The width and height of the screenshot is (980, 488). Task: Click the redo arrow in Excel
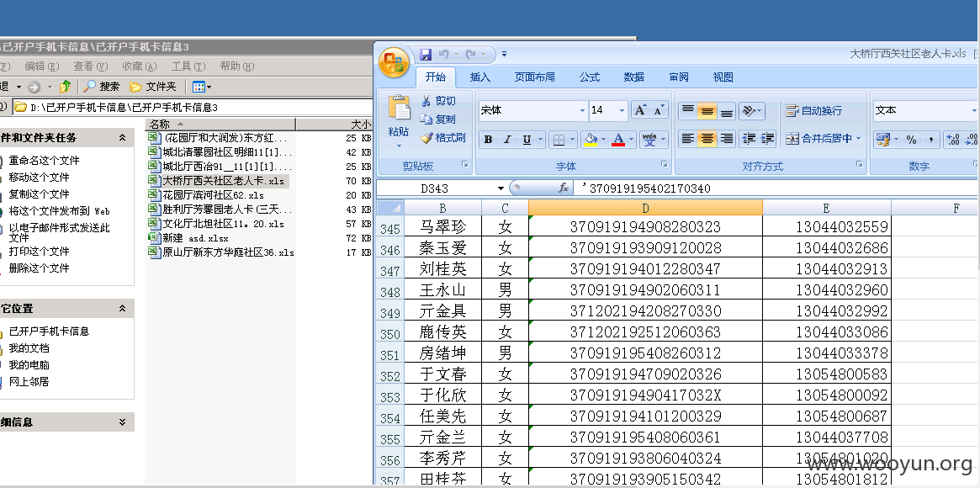click(471, 55)
